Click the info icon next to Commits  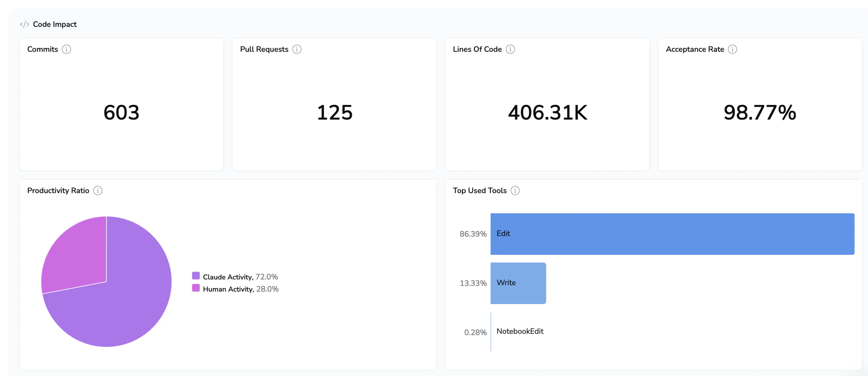[x=66, y=49]
